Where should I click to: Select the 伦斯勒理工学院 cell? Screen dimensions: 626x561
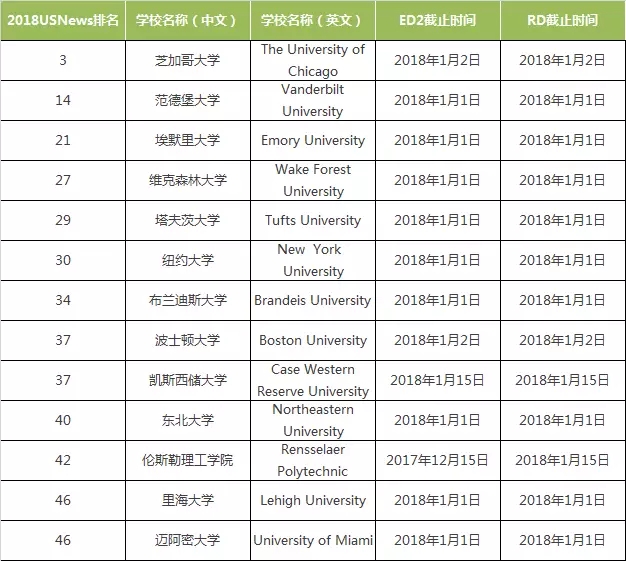tap(188, 460)
